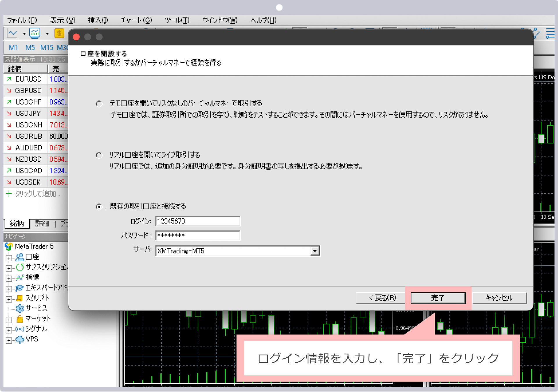The image size is (558, 392).
Task: Select the AUDUSD symbol row
Action: pos(36,148)
